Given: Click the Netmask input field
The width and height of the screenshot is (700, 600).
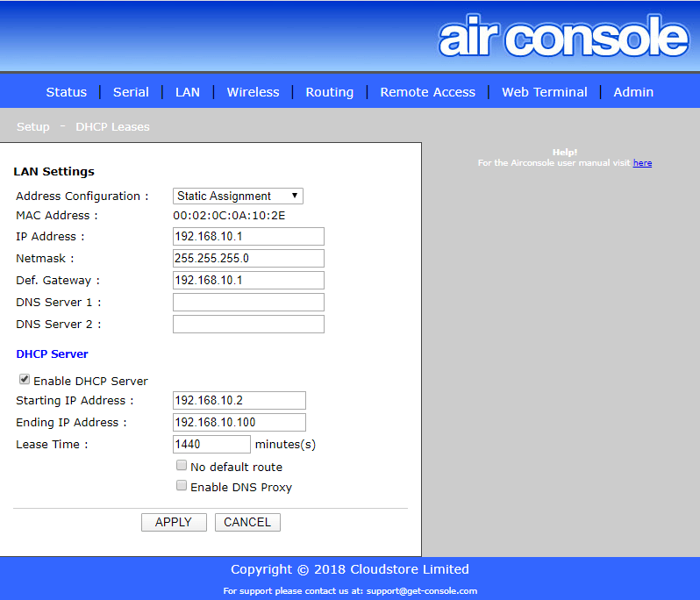Looking at the screenshot, I should [x=248, y=258].
